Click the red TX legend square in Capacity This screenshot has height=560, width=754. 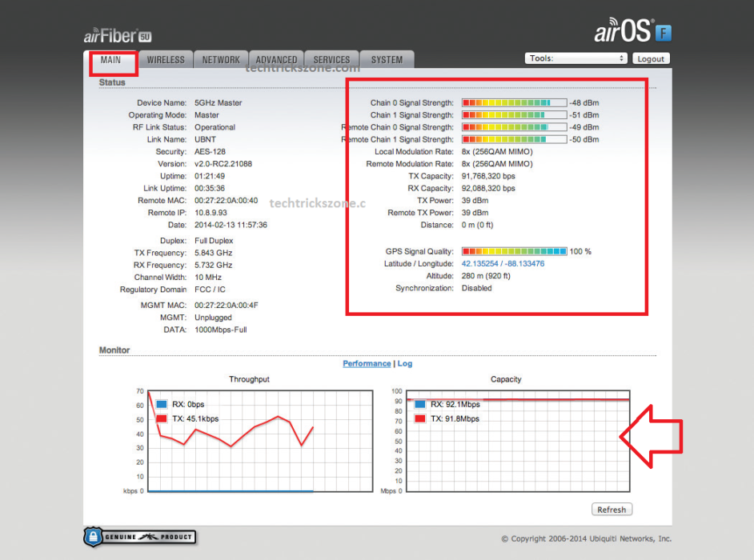[420, 418]
